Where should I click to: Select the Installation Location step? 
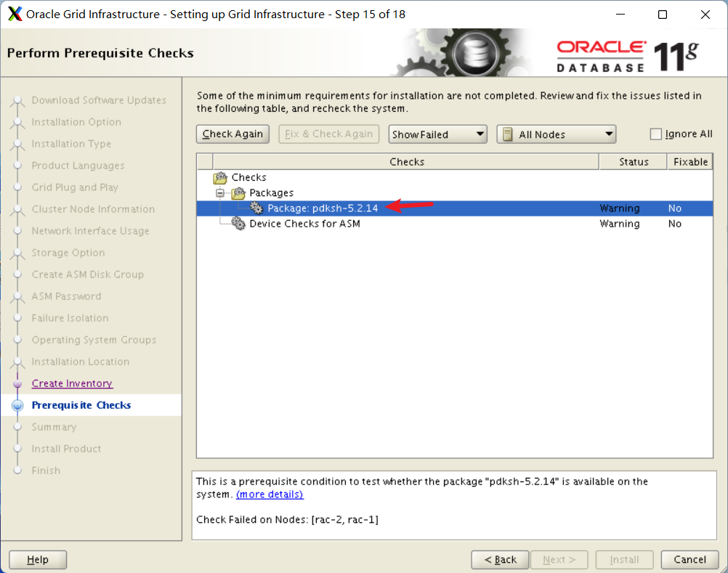point(81,362)
